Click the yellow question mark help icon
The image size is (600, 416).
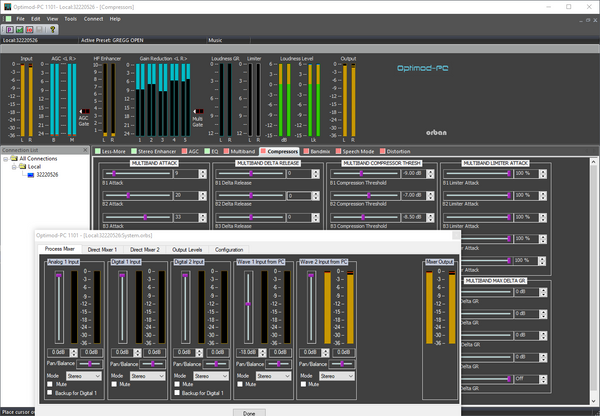(x=52, y=29)
